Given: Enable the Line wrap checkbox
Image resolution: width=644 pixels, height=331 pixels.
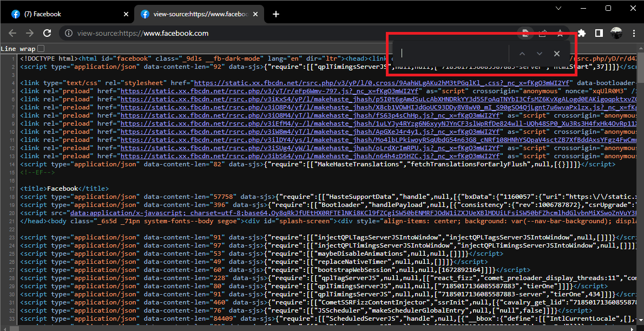Looking at the screenshot, I should [x=41, y=49].
